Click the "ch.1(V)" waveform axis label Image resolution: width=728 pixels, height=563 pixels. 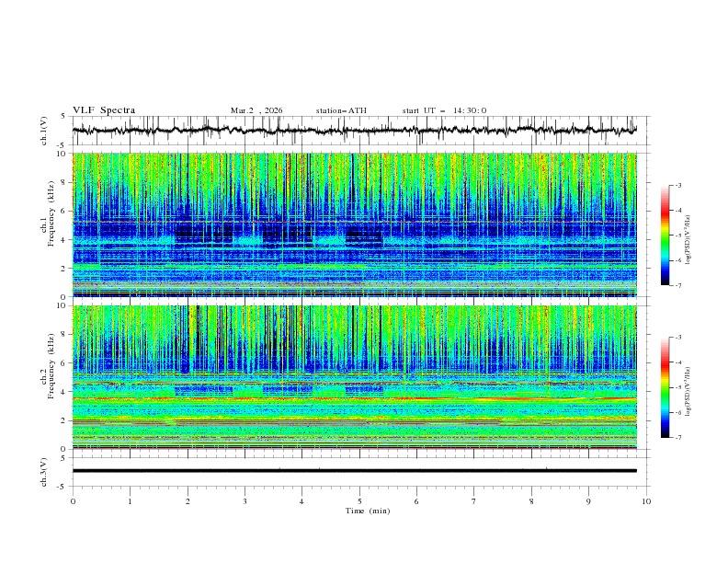(44, 131)
